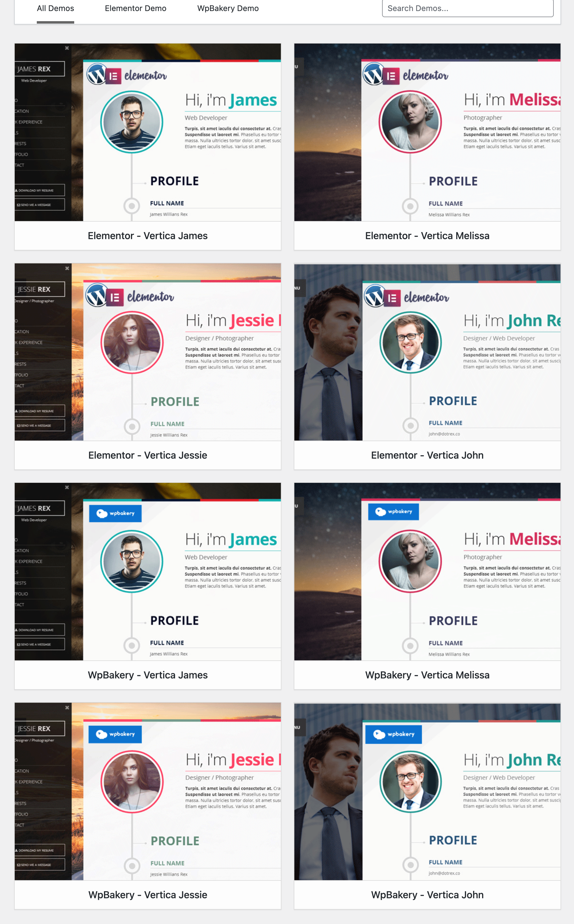This screenshot has width=574, height=924.
Task: Open the Elementor - Vertica Jessie thumbnail
Action: tap(148, 352)
